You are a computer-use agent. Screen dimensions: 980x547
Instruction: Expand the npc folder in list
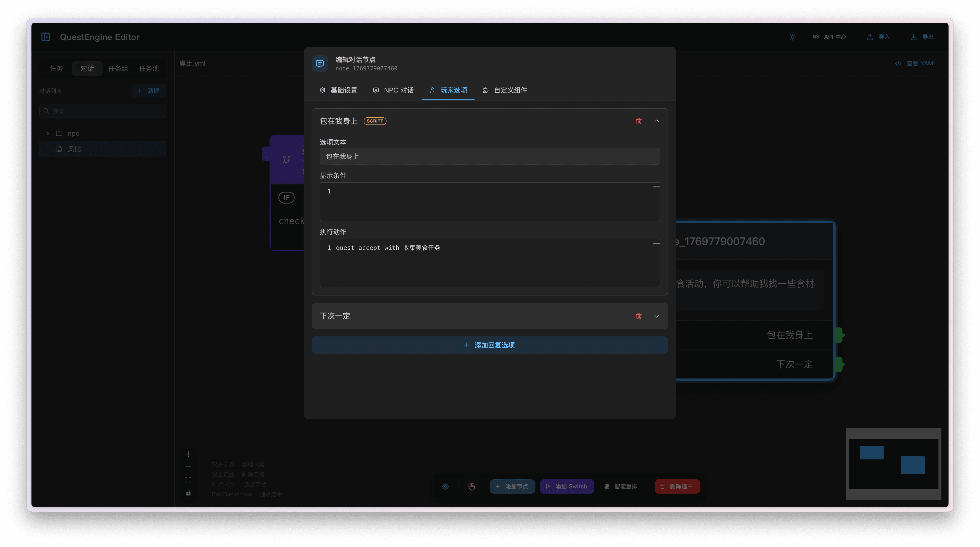pos(47,133)
